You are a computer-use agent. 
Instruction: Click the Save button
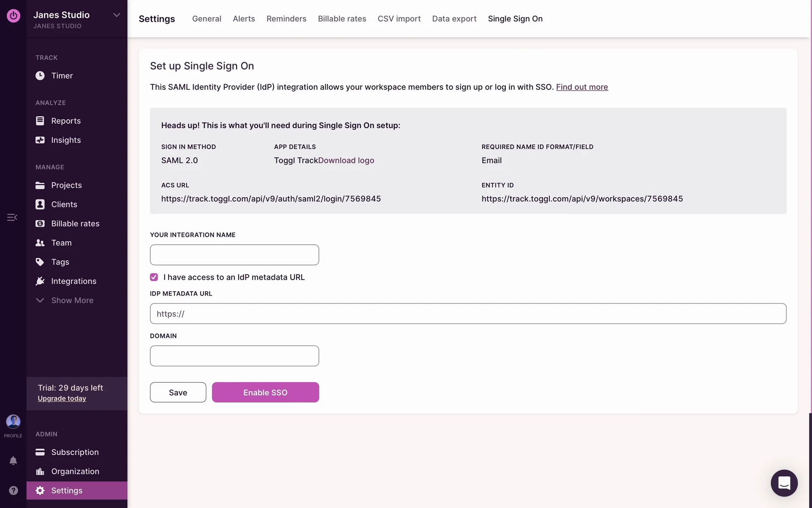pos(178,392)
